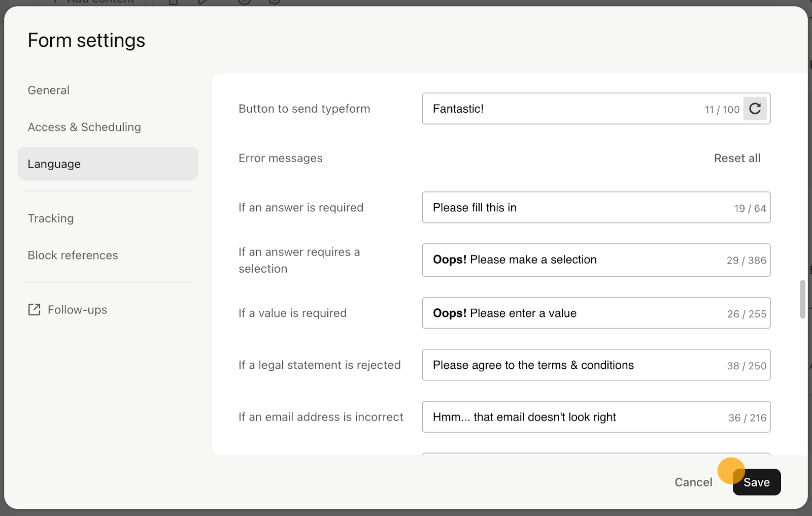Edit the 'Please fill this in' message

pos(596,207)
